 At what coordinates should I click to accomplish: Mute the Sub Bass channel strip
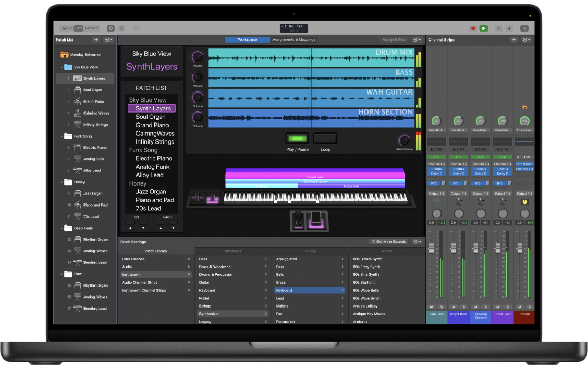pyautogui.click(x=432, y=306)
